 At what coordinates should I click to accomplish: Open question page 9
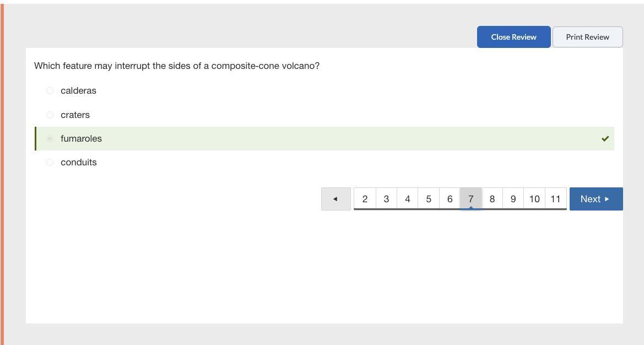[x=513, y=199]
